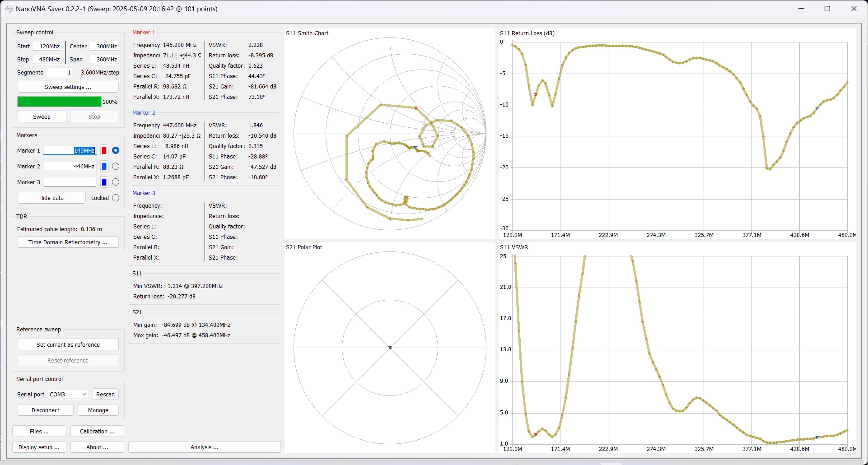868x465 pixels.
Task: Select the Marker 1 active radio button
Action: pyautogui.click(x=116, y=150)
